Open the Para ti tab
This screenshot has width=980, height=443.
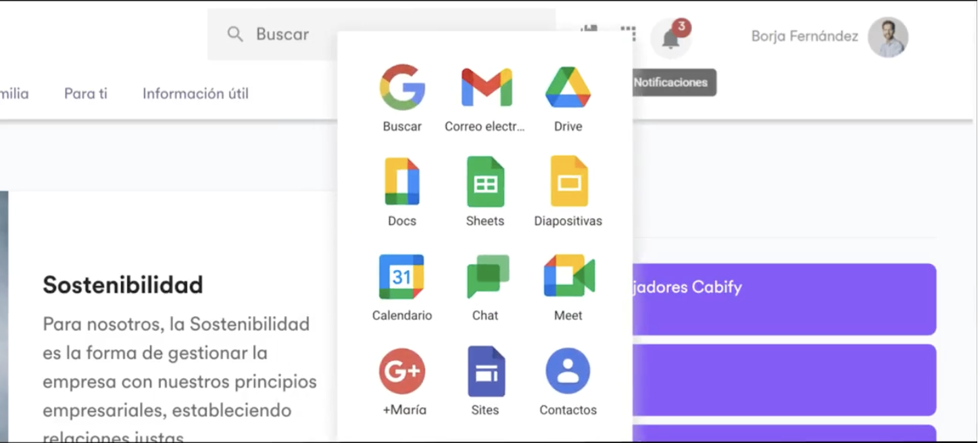(x=86, y=94)
